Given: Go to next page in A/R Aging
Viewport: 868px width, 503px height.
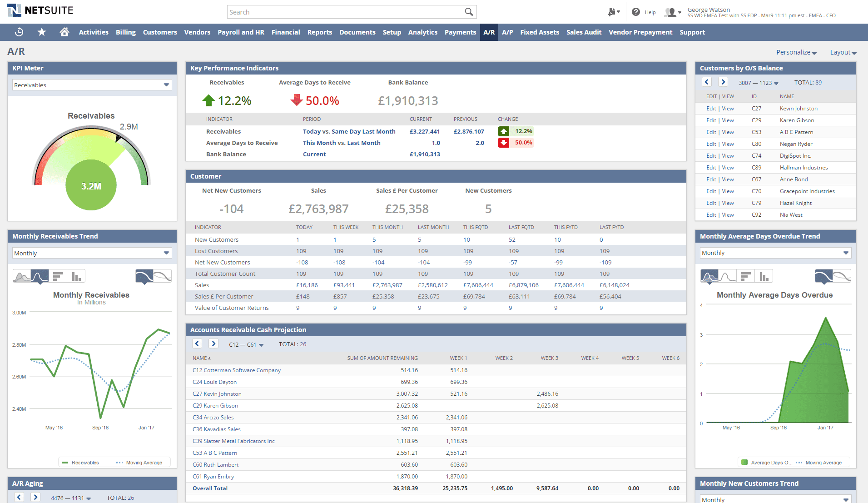Looking at the screenshot, I should (x=35, y=497).
